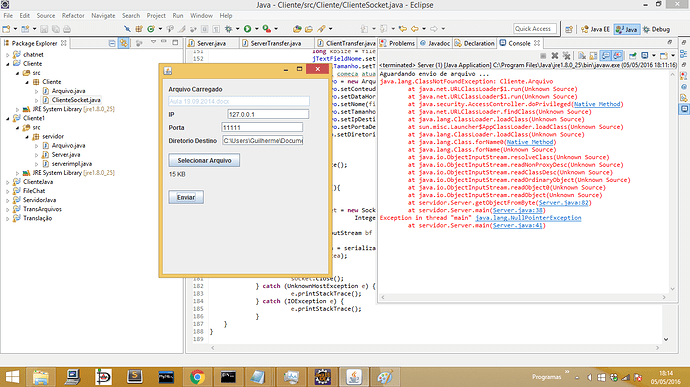Viewport: 690px width, 387px height.
Task: Click the Run Last Tool external icon
Action: point(267,29)
